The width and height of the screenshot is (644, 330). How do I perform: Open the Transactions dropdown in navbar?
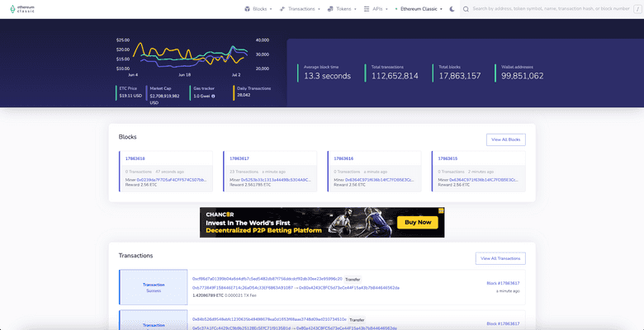pyautogui.click(x=302, y=8)
